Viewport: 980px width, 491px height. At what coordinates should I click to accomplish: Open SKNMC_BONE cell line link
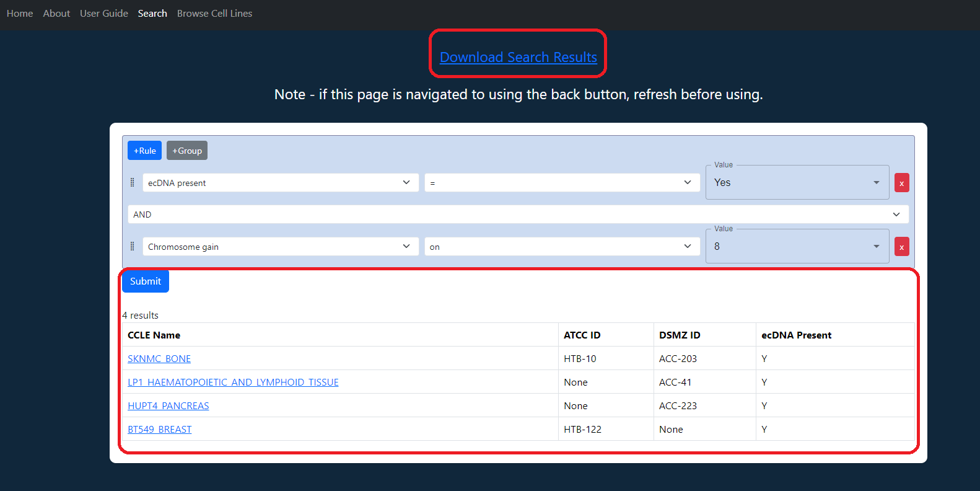(x=159, y=359)
